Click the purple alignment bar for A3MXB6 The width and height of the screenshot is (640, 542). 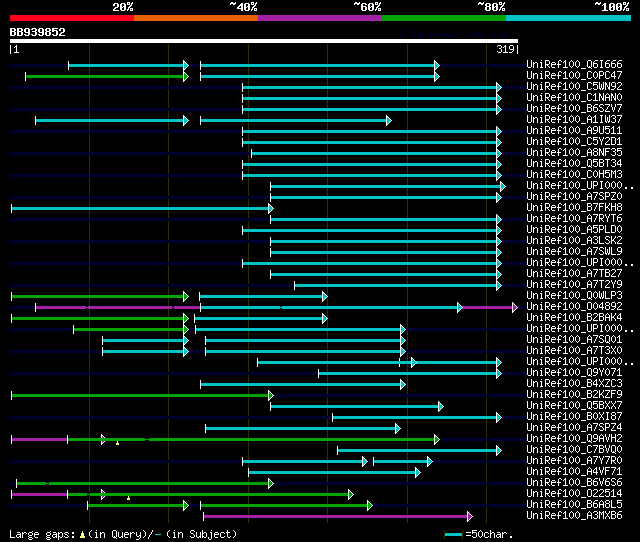338,517
